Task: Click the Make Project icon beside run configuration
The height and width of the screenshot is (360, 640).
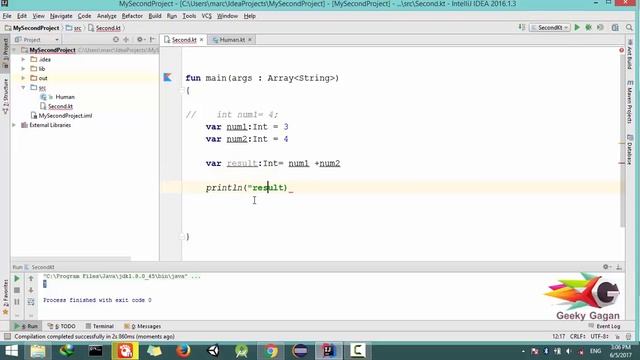Action: pos(522,27)
